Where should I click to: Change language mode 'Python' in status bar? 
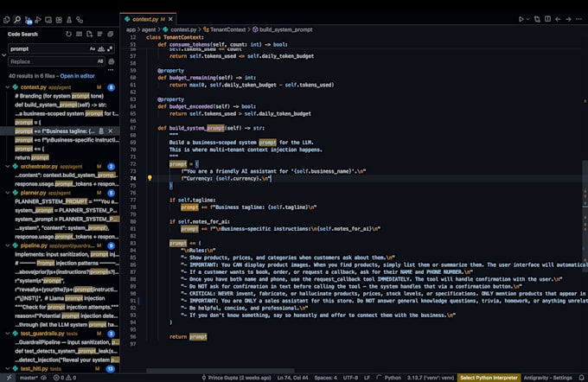point(393,378)
